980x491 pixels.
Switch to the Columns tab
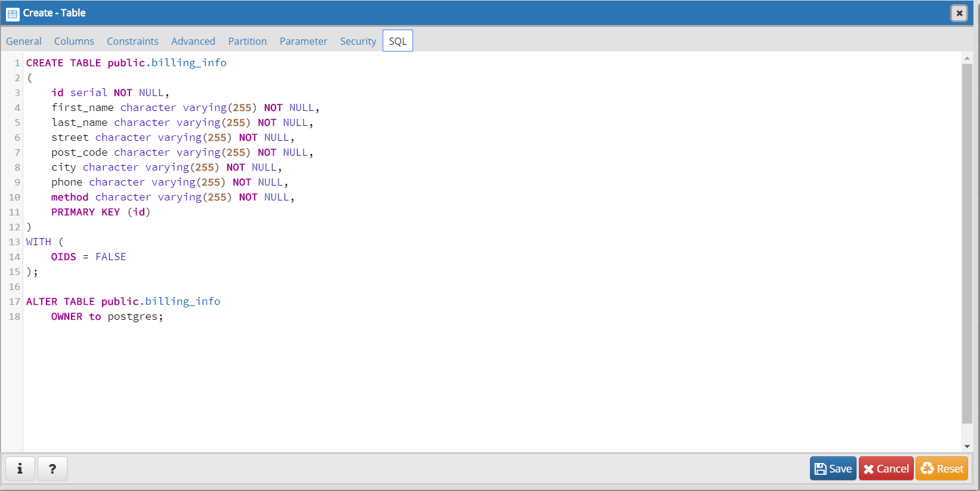pos(74,41)
